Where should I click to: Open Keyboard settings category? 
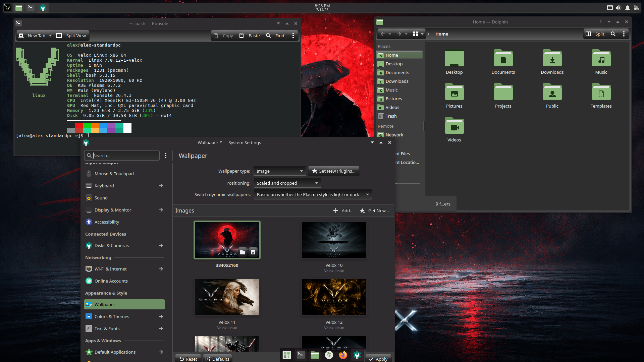(124, 186)
